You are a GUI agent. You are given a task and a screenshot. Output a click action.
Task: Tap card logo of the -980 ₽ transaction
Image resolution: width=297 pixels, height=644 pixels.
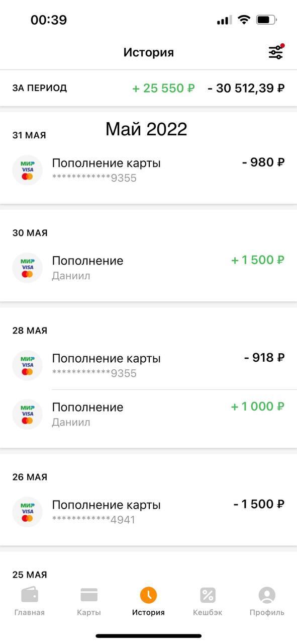27,170
